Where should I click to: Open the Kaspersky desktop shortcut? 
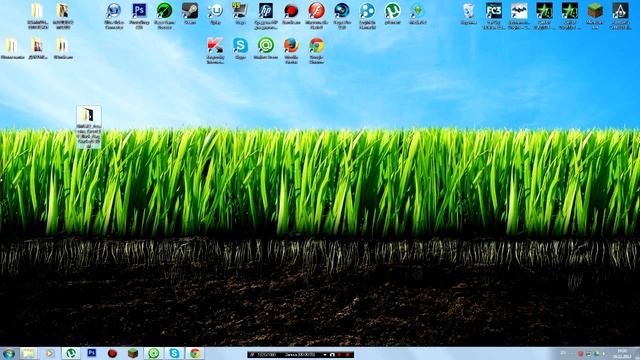pos(215,46)
